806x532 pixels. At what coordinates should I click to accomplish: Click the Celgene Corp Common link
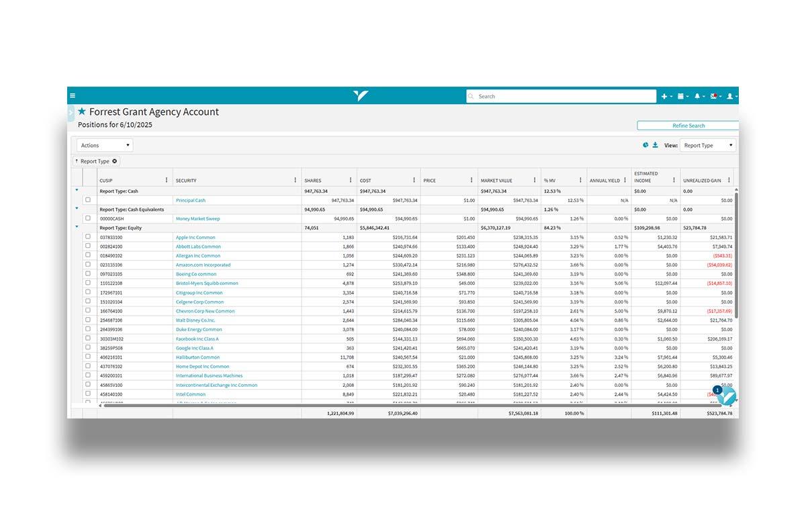(199, 302)
